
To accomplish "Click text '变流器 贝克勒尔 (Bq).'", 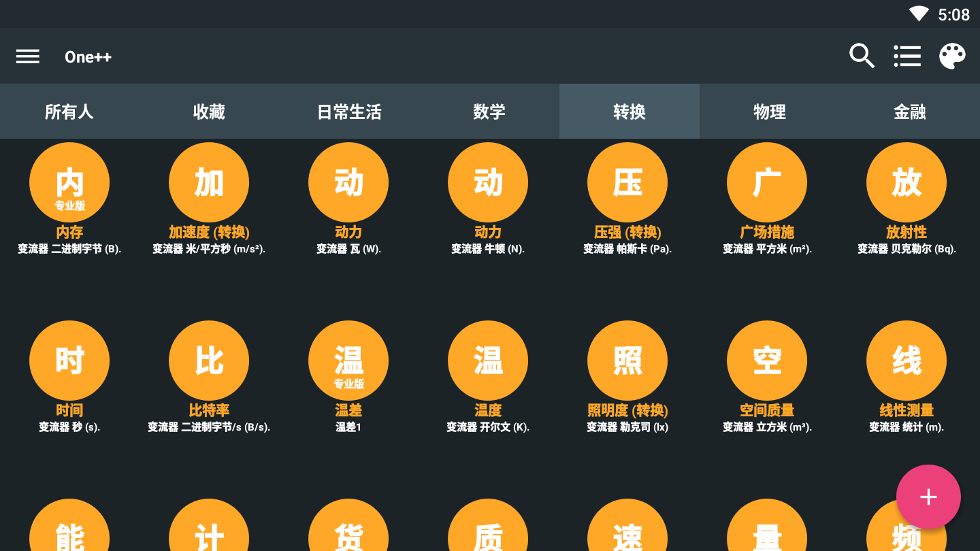I will point(906,249).
